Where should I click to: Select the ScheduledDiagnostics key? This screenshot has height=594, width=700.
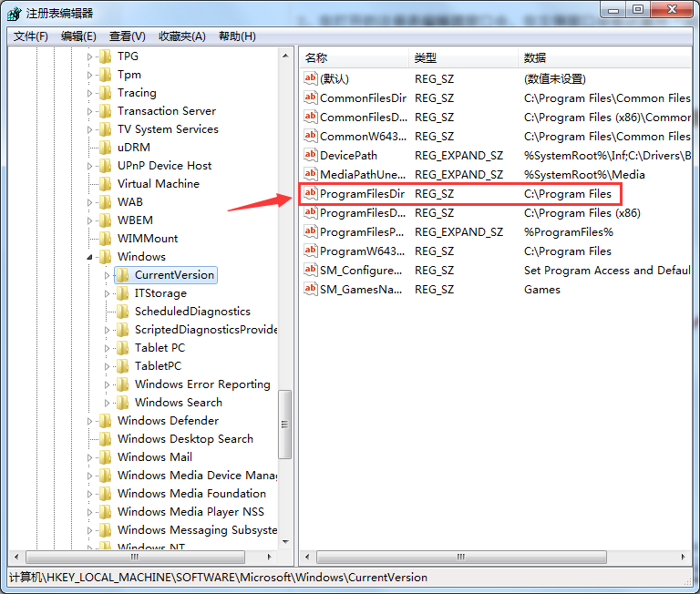coord(192,311)
